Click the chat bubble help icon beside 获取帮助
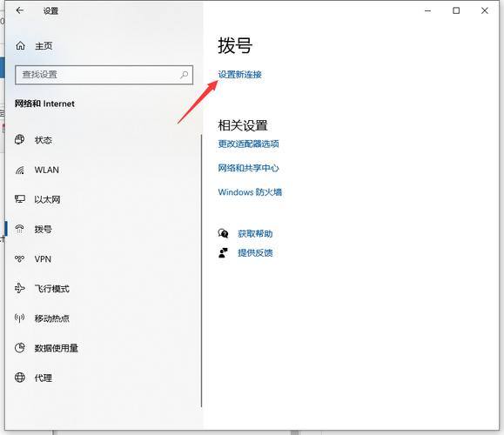Screen dimensions: 504x435 (x=223, y=233)
